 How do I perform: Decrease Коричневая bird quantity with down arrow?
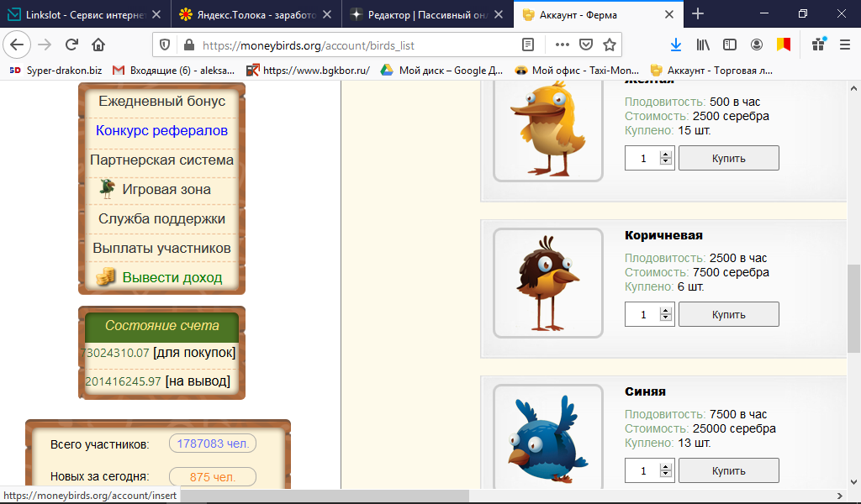pyautogui.click(x=666, y=318)
